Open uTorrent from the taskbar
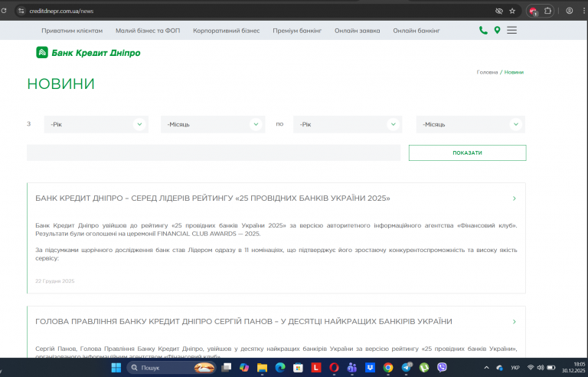This screenshot has width=588, height=377. (424, 368)
